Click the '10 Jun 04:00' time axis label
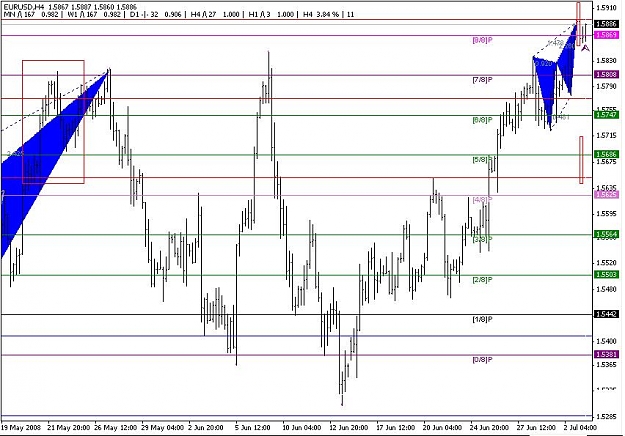This screenshot has height=436, width=625. (x=301, y=428)
